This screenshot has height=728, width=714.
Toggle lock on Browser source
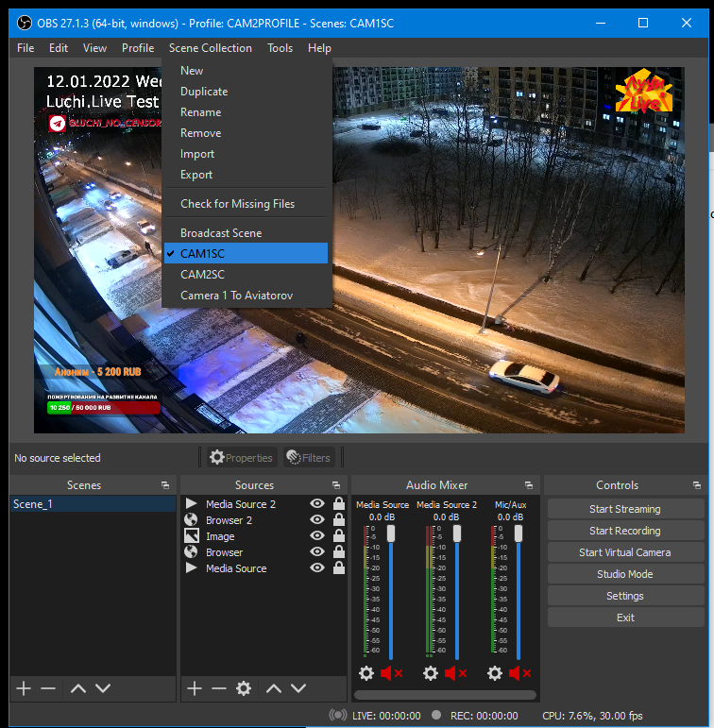click(x=339, y=551)
